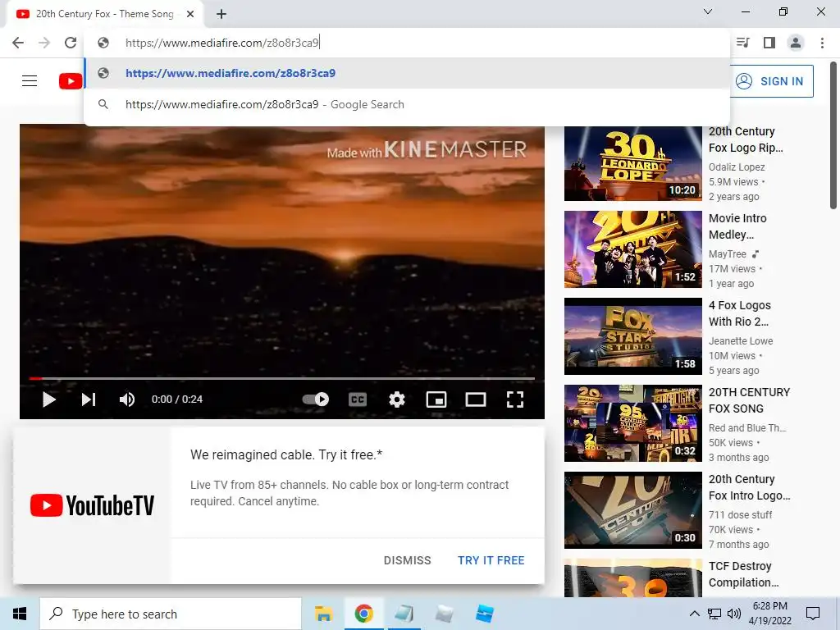
Task: Play the video
Action: pos(48,399)
